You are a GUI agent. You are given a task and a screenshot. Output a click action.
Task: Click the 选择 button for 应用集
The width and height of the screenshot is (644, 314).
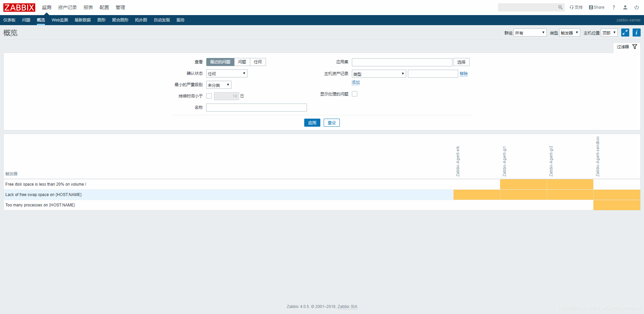(462, 62)
